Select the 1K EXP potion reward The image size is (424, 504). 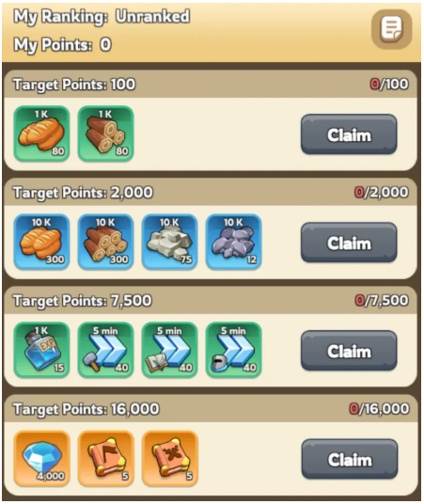pyautogui.click(x=41, y=350)
